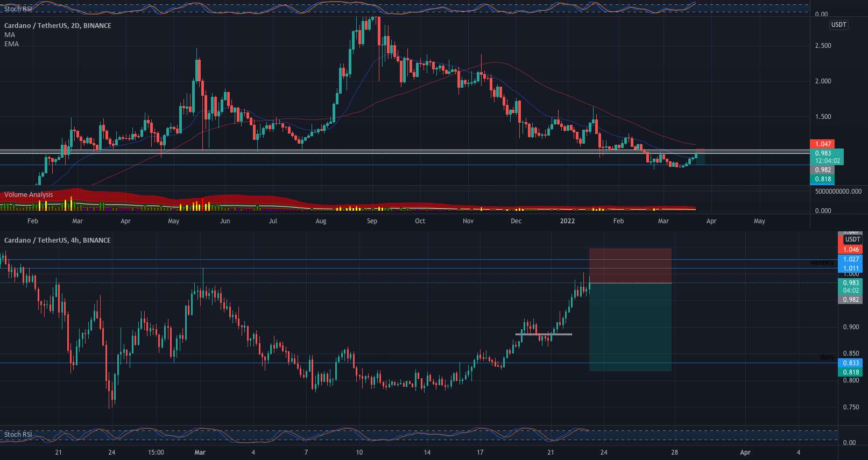Click the red 1.047 price label
Viewport: 868px width, 460px height.
click(x=822, y=144)
